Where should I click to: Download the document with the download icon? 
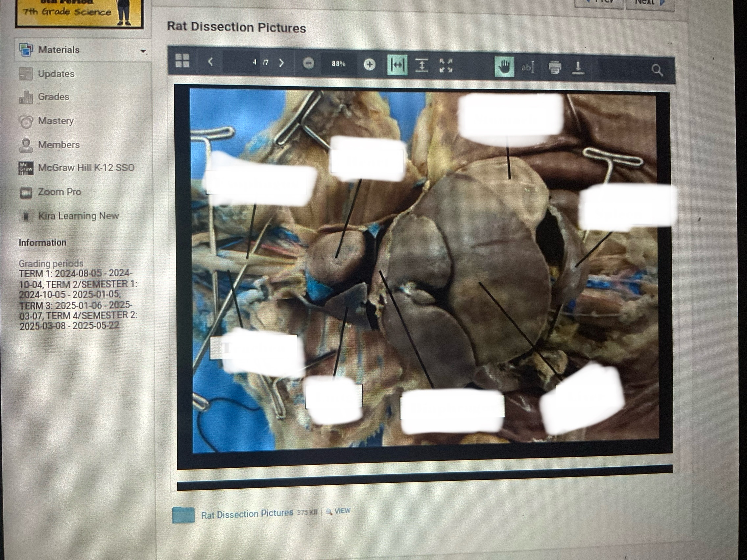coord(578,68)
